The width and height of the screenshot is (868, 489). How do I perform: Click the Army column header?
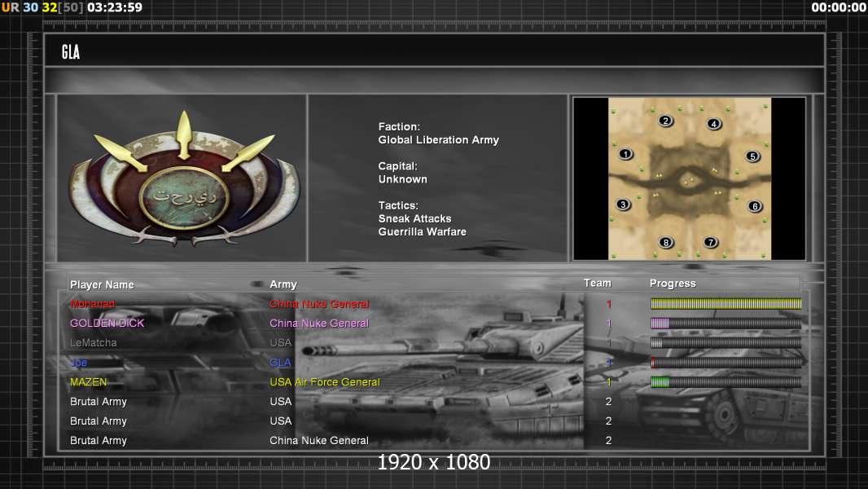[283, 284]
